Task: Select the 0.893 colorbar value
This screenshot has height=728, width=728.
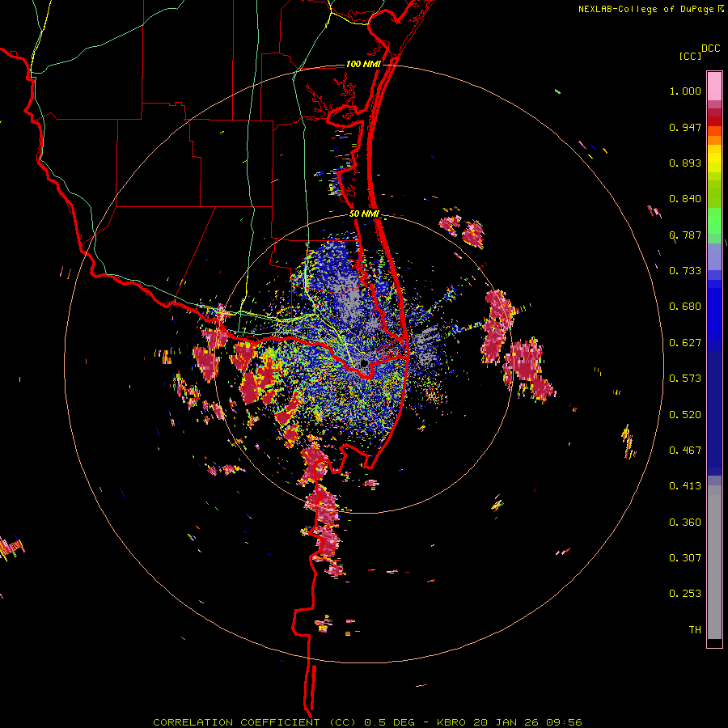Action: pos(685,163)
